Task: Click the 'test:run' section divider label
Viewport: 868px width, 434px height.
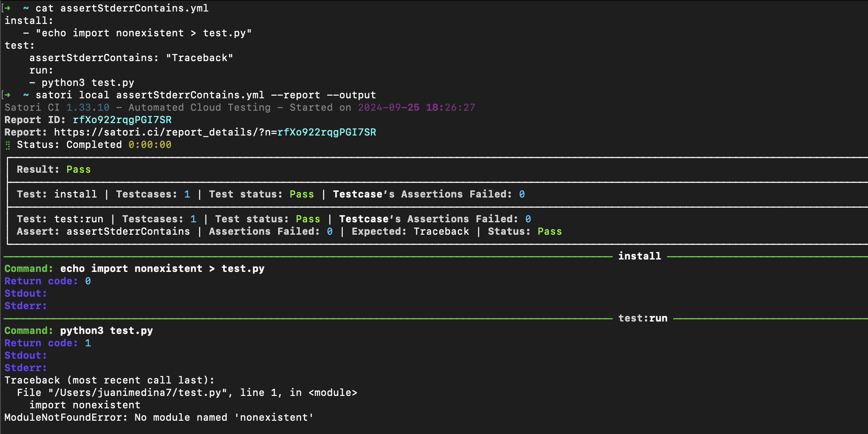Action: tap(643, 318)
